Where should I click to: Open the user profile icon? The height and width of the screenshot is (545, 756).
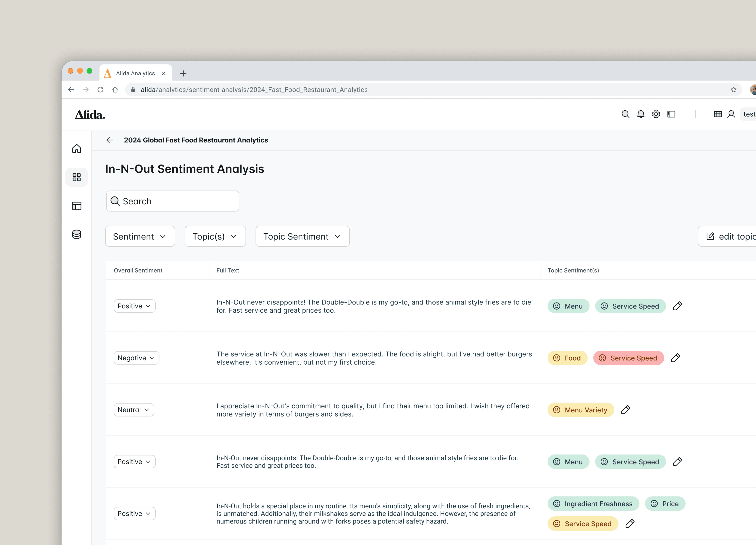731,114
